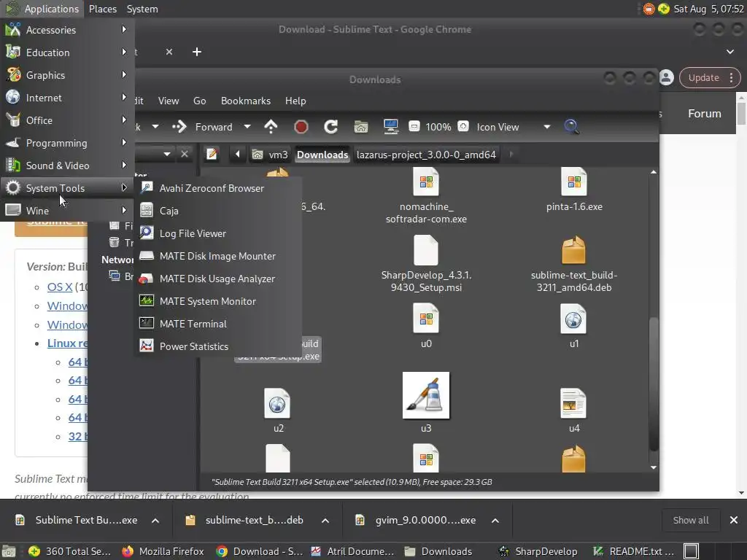This screenshot has width=747, height=560.
Task: Open Forum link on Sublime page
Action: pyautogui.click(x=704, y=113)
